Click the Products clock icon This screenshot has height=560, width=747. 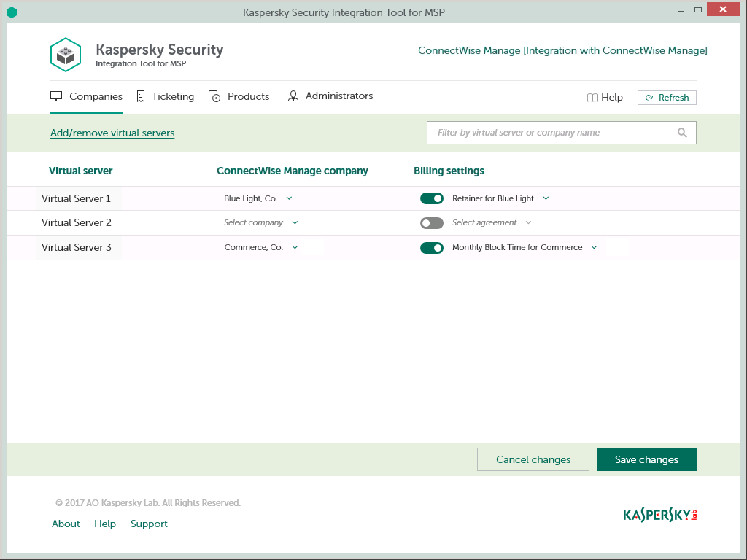(214, 96)
